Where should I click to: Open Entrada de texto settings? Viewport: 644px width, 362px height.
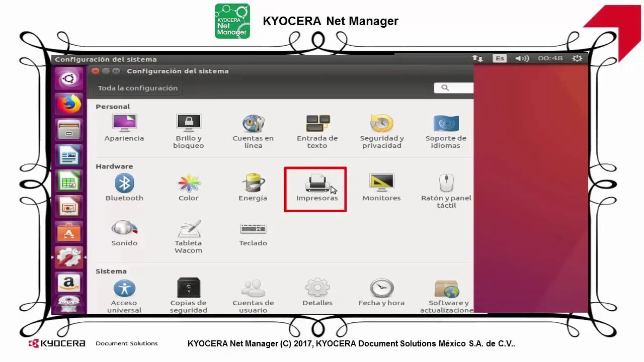click(317, 131)
